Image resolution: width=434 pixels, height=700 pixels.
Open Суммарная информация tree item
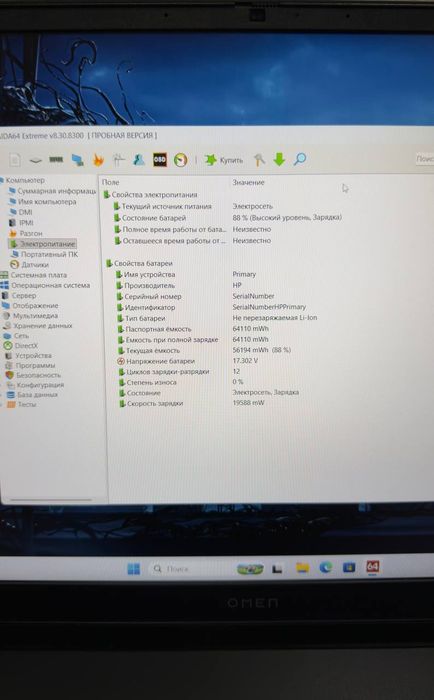53,191
